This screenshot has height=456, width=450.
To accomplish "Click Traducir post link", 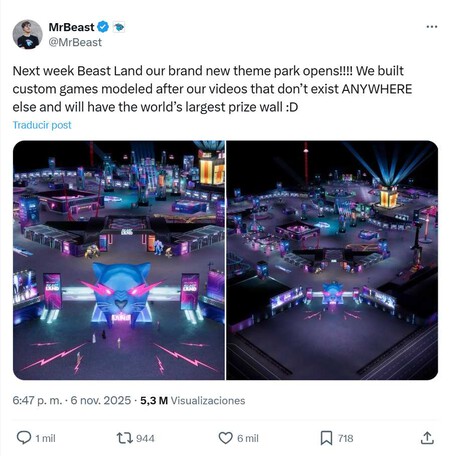I will click(x=42, y=125).
